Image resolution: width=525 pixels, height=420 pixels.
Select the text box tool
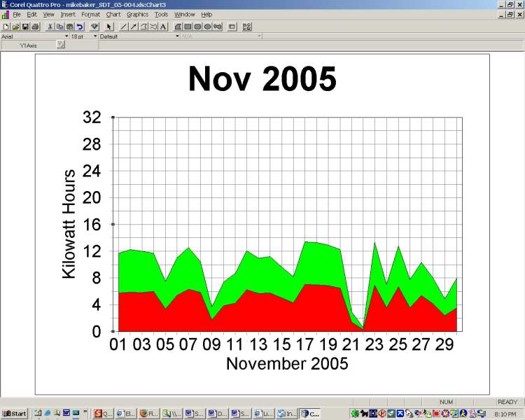(x=163, y=27)
